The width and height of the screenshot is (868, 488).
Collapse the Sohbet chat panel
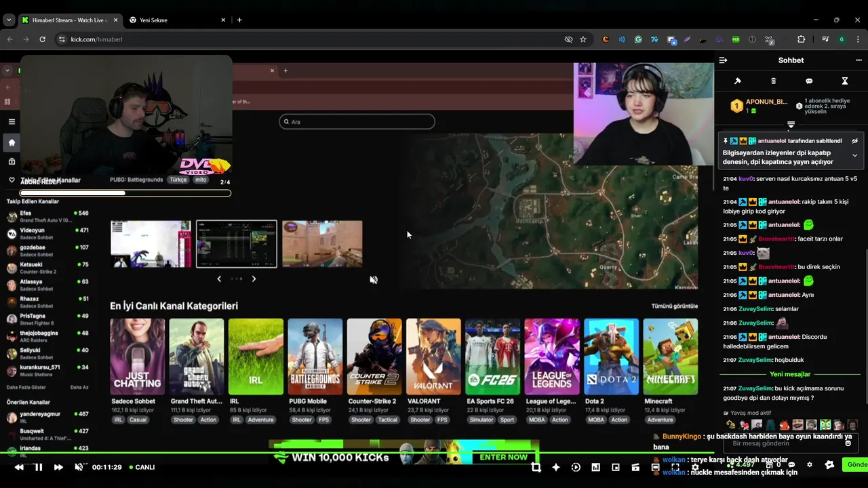723,60
